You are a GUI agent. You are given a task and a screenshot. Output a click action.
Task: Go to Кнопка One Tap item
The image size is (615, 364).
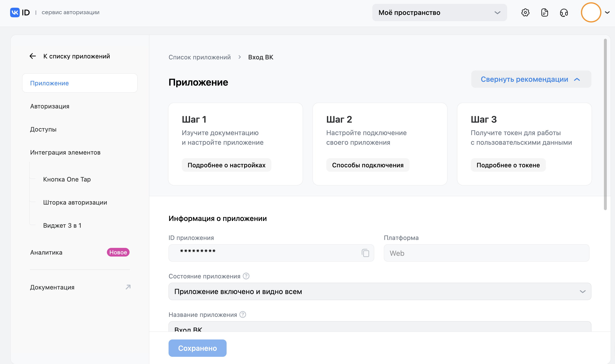[67, 179]
